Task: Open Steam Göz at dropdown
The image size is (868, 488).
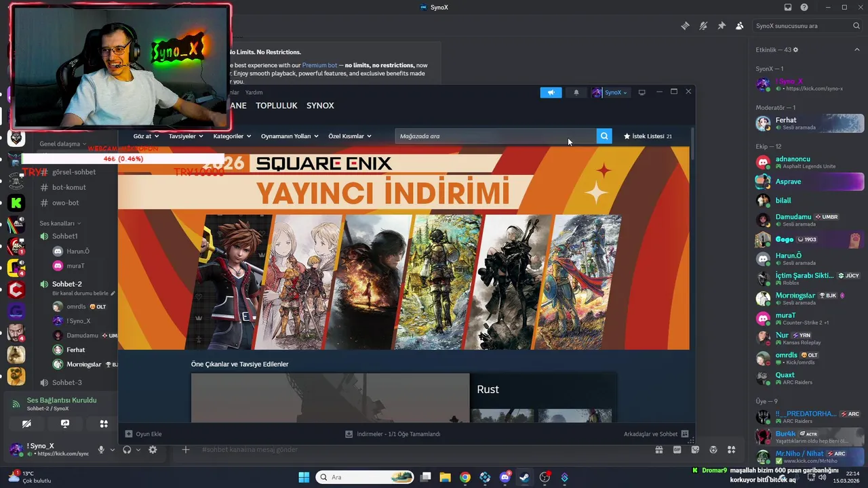Action: [x=146, y=136]
